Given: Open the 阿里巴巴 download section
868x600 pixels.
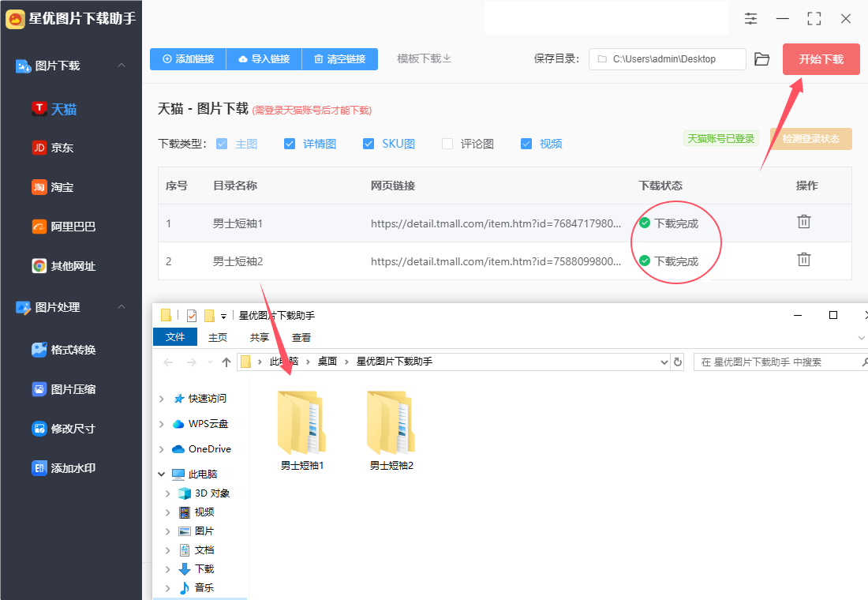Looking at the screenshot, I should tap(64, 227).
